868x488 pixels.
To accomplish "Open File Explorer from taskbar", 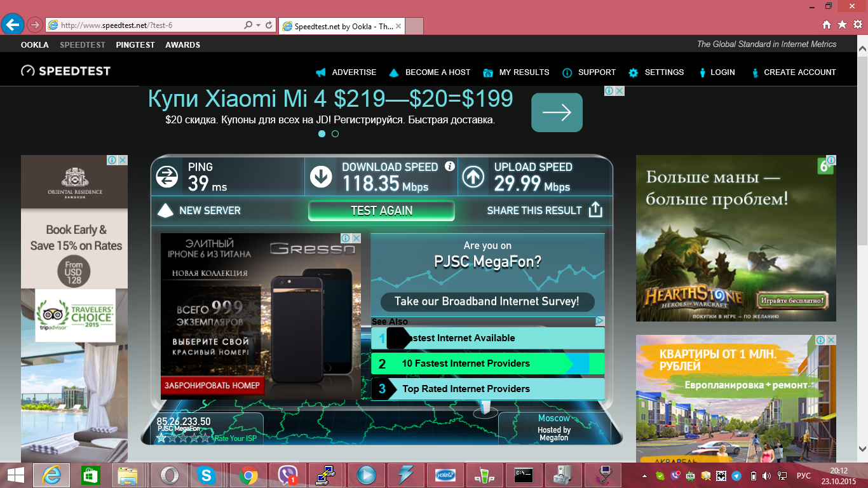I will click(129, 475).
